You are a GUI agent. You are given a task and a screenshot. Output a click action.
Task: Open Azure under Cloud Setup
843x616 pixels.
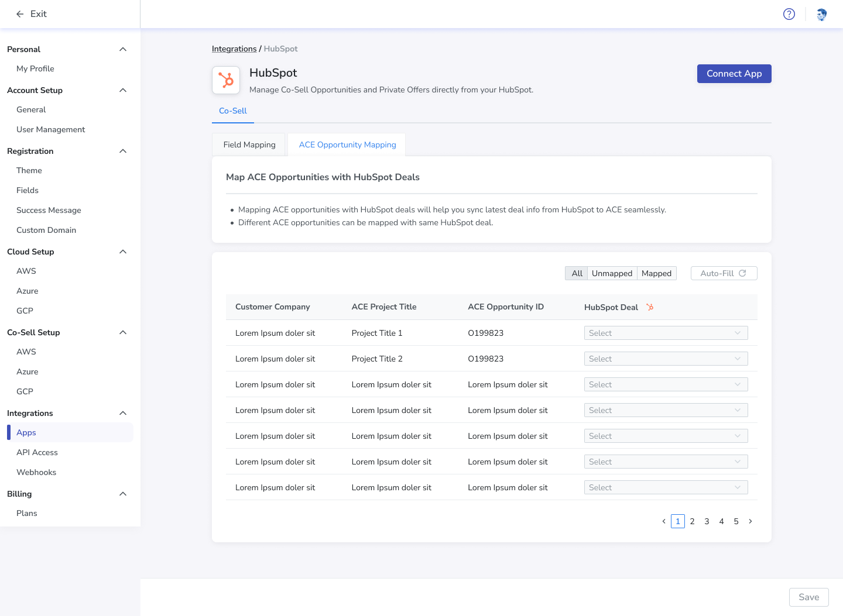(28, 291)
